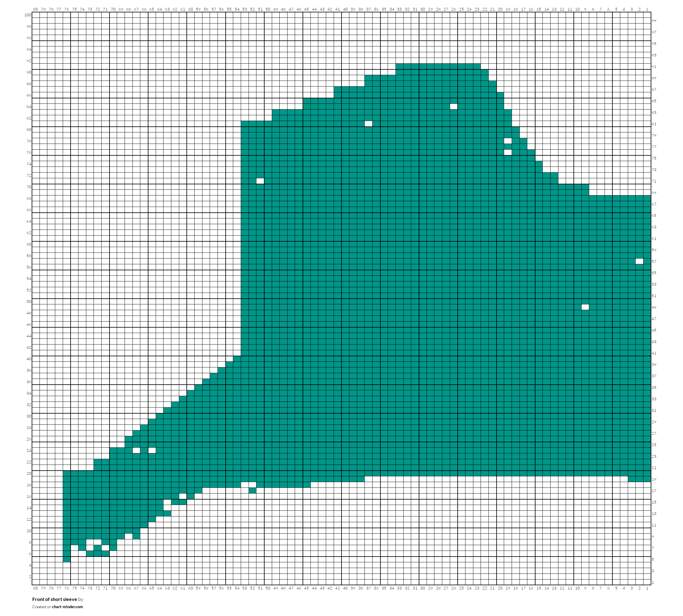Select the white cell at column 51, row 71
683x616 pixels.
(x=260, y=181)
